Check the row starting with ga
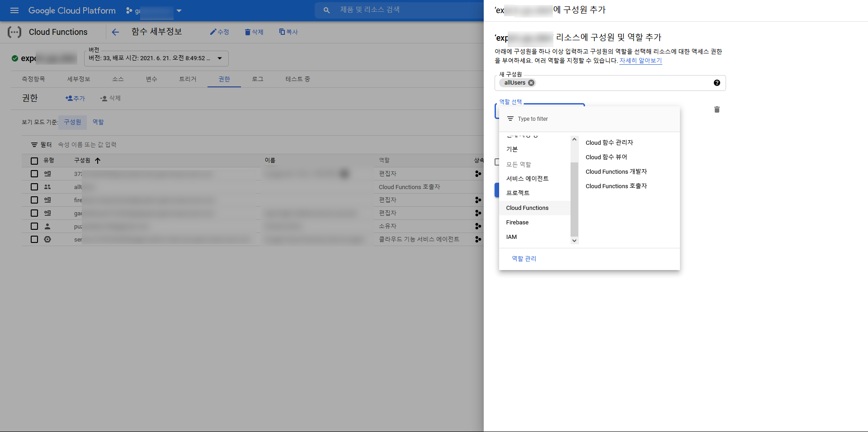The height and width of the screenshot is (432, 868). click(34, 213)
